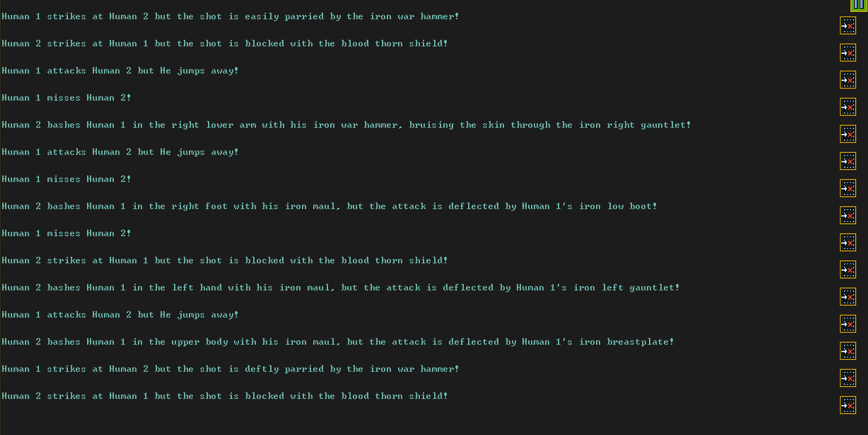Click the zoom icon for the last 'Human 1 misses' entry
Screen dimensions: 868x435
(848, 243)
